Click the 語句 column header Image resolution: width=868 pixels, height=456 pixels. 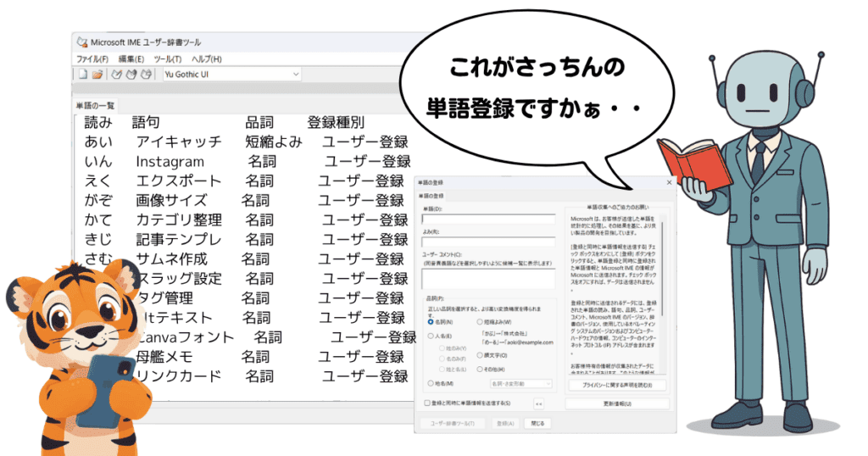point(146,122)
